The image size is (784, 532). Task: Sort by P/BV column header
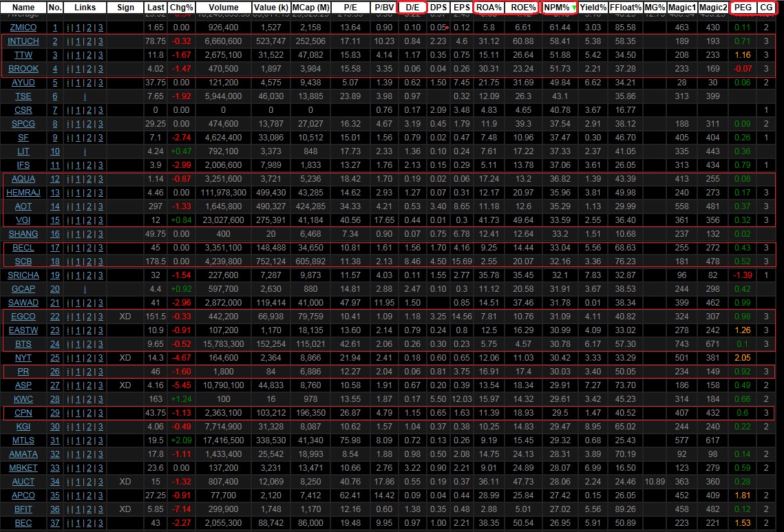(x=384, y=8)
